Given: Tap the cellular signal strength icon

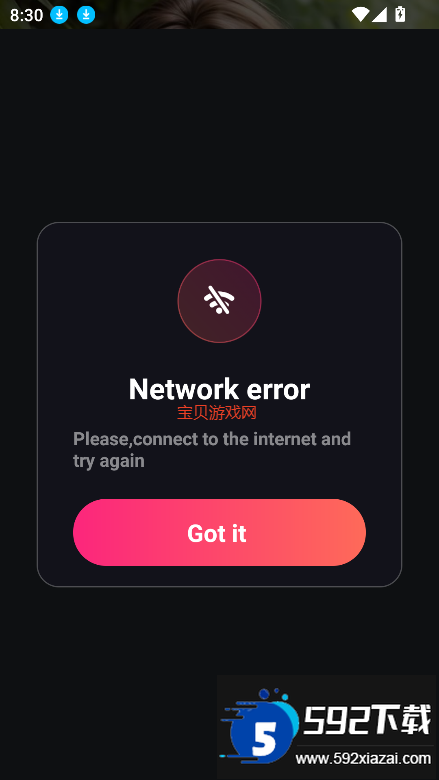Looking at the screenshot, I should [x=379, y=14].
